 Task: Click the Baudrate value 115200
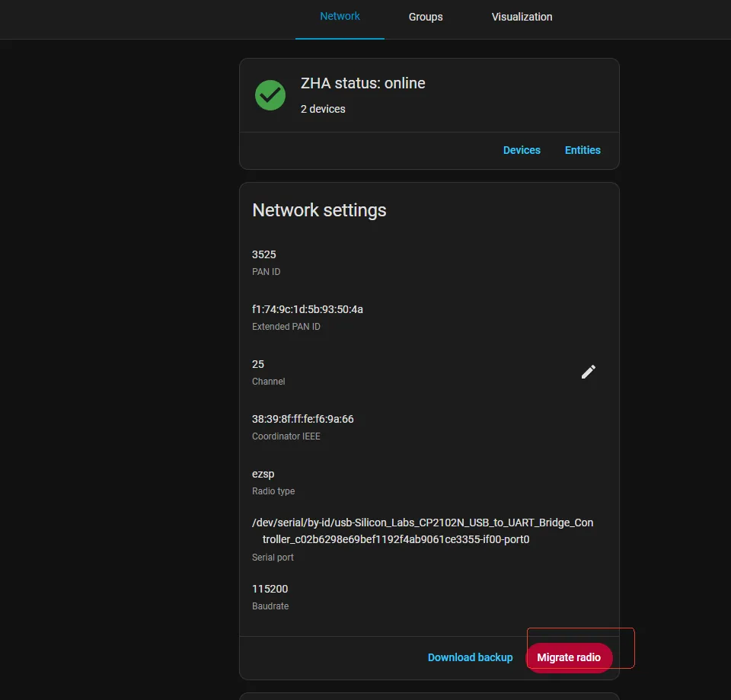270,589
